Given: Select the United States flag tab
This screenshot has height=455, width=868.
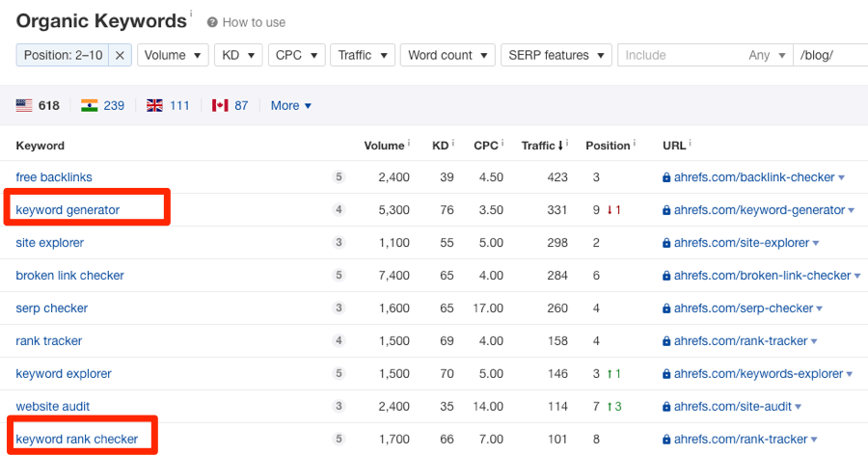Looking at the screenshot, I should pyautogui.click(x=38, y=106).
